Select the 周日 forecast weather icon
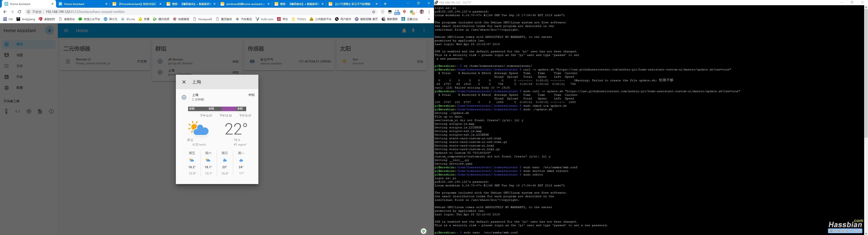Screen dimensions: 868x235 click(x=225, y=160)
